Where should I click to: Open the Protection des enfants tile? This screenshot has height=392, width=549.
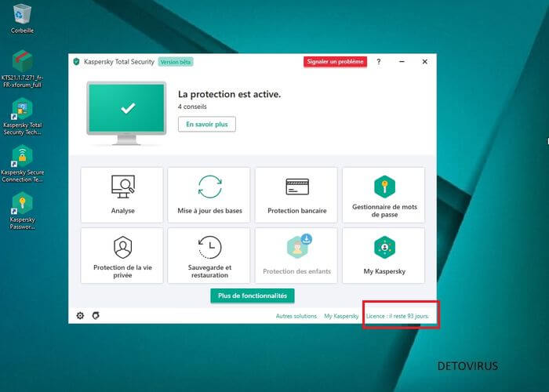pos(296,256)
